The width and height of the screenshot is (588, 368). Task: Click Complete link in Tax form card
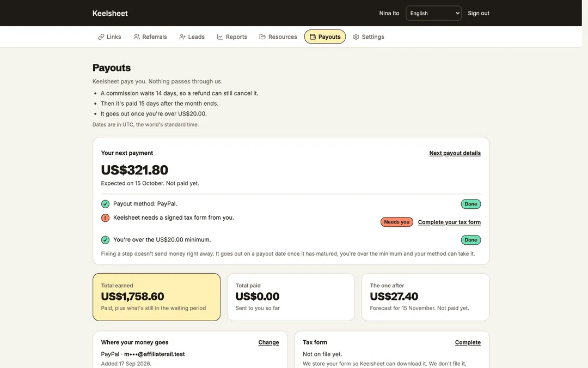[x=468, y=342]
